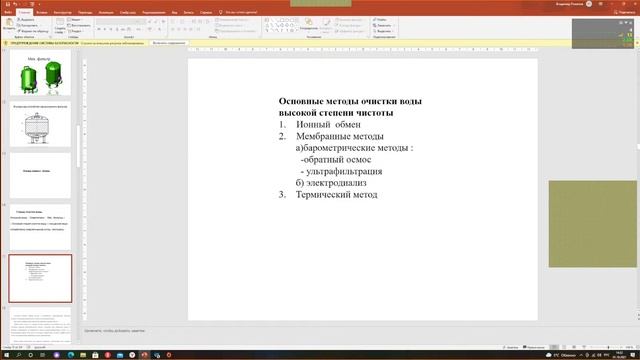The width and height of the screenshot is (640, 360).
Task: Expand the shapes gallery
Action: pyautogui.click(x=297, y=31)
